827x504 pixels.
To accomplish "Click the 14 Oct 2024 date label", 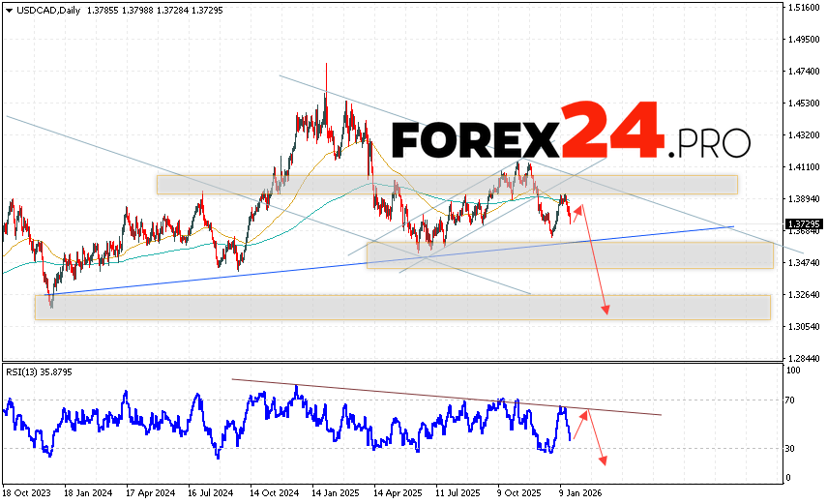I will click(275, 493).
